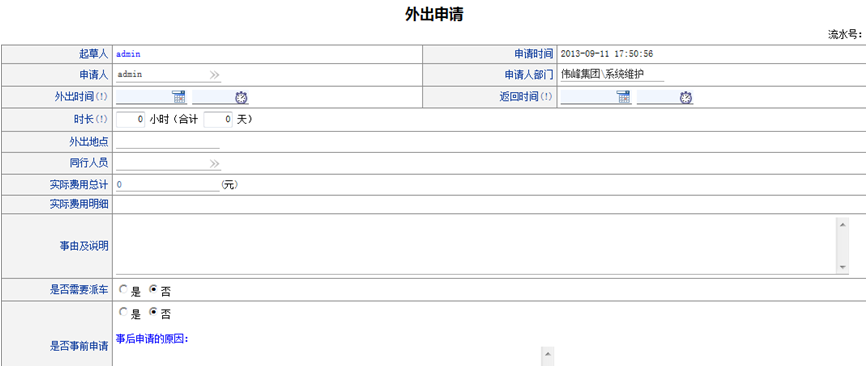Image resolution: width=867 pixels, height=367 pixels.
Task: Open clock time picker for 外出时间
Action: (x=242, y=98)
